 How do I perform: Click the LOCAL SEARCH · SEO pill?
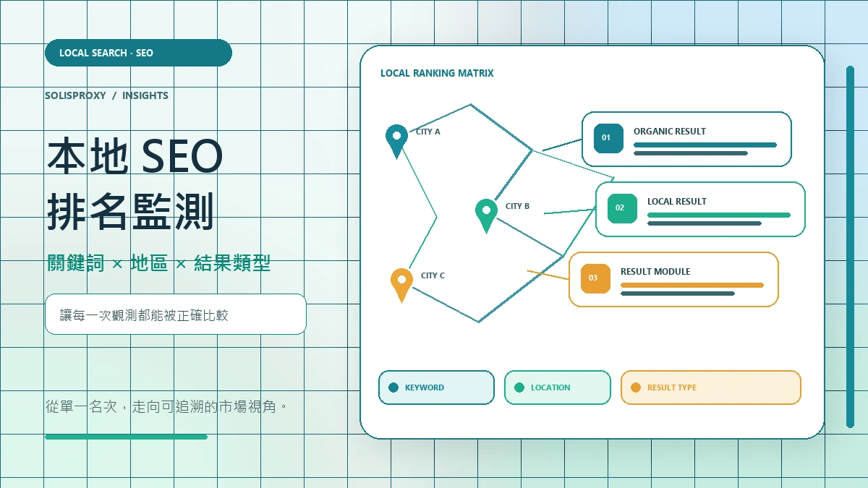[x=138, y=53]
